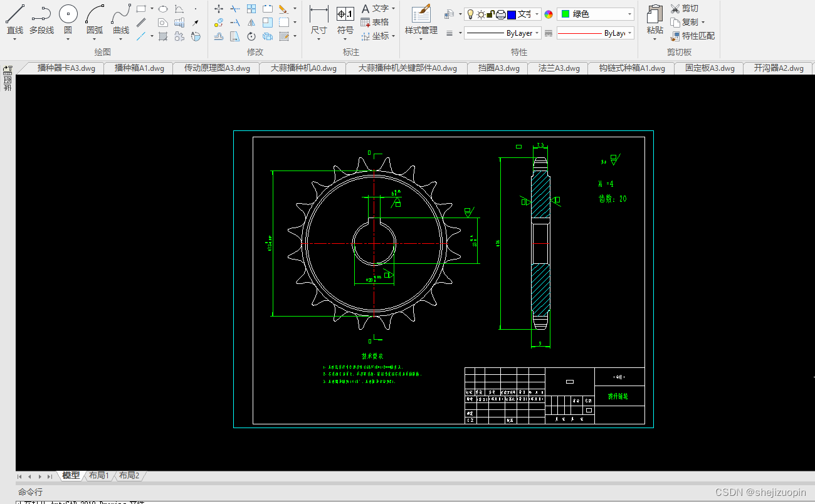Switch to the 播种箱A1.dwg tab
Viewport: 815px width, 504px height.
click(x=139, y=68)
